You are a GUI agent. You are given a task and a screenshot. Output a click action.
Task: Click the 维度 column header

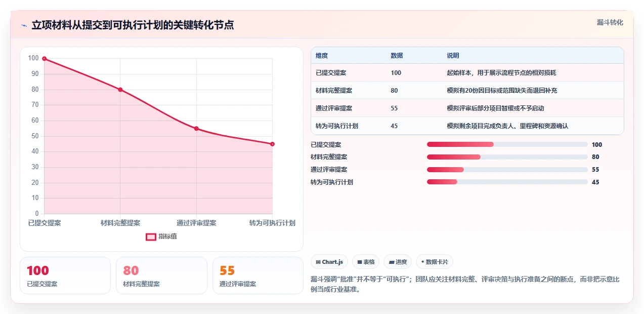322,56
